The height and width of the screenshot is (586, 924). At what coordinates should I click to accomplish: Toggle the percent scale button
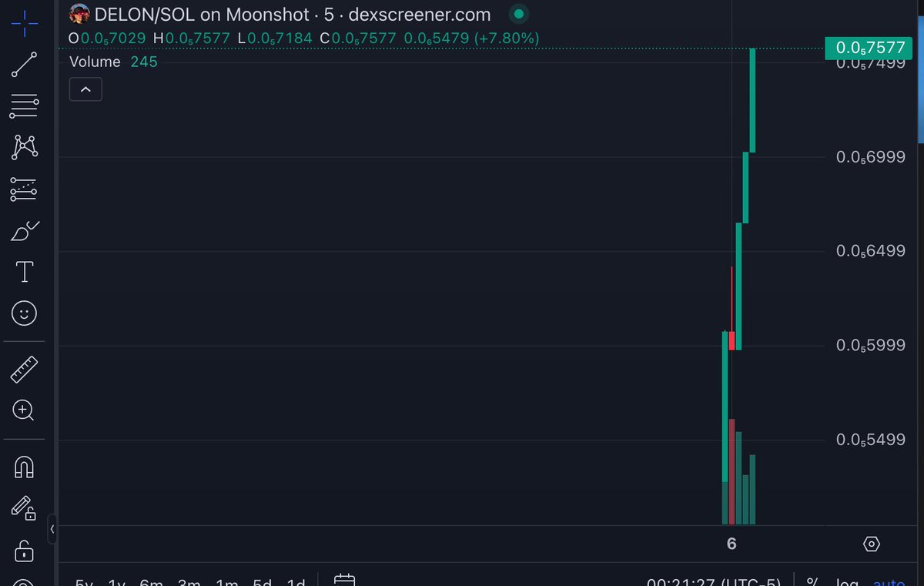click(812, 582)
